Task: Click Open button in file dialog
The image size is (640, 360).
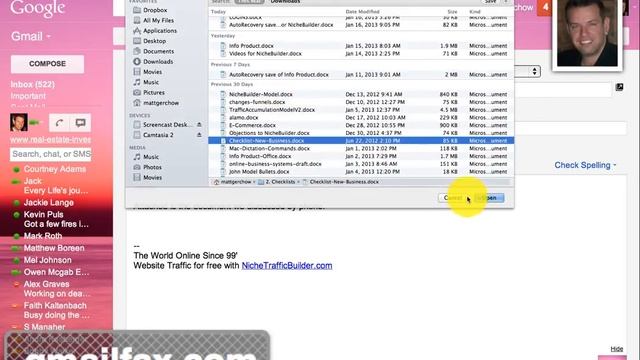Action: (x=489, y=198)
